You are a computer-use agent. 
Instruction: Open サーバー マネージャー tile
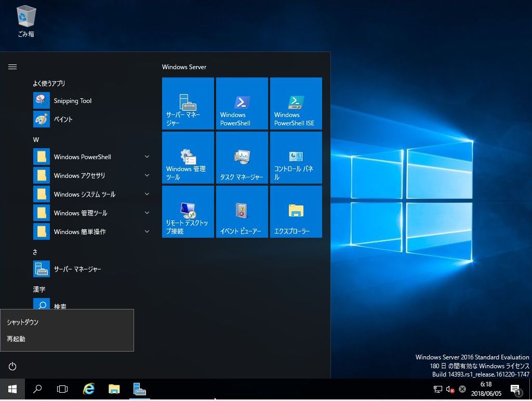(188, 103)
